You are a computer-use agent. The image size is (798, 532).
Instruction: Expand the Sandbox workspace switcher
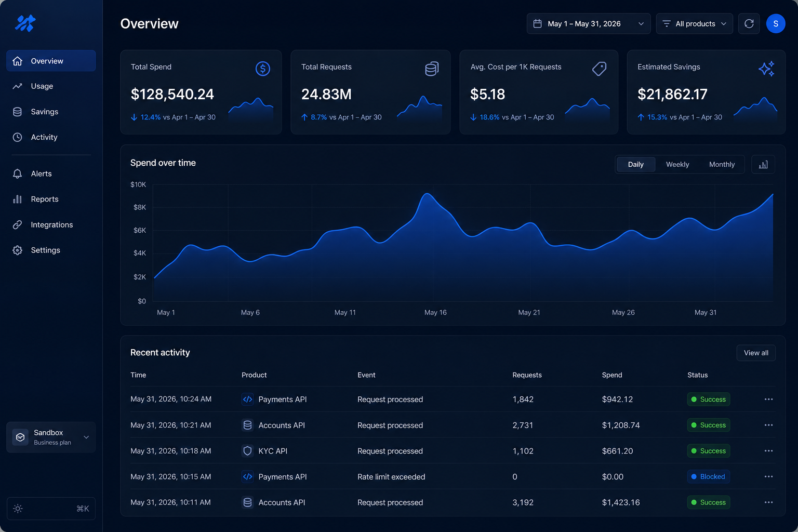51,437
